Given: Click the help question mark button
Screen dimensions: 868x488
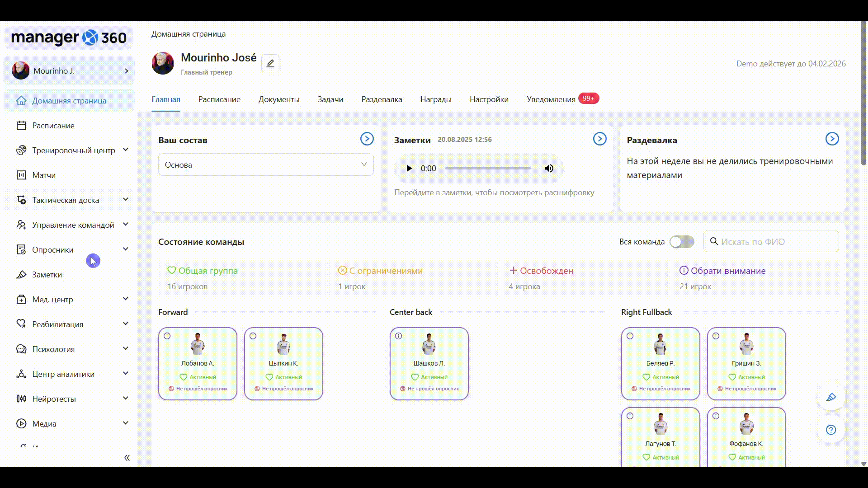Looking at the screenshot, I should click(x=831, y=430).
